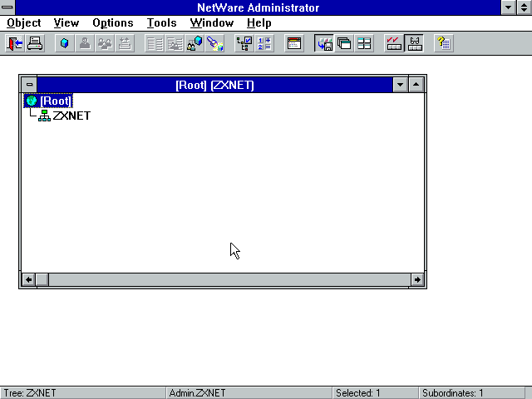The image size is (532, 399).
Task: Toggle the eyeglasses view toolbar icon
Action: coord(414,43)
